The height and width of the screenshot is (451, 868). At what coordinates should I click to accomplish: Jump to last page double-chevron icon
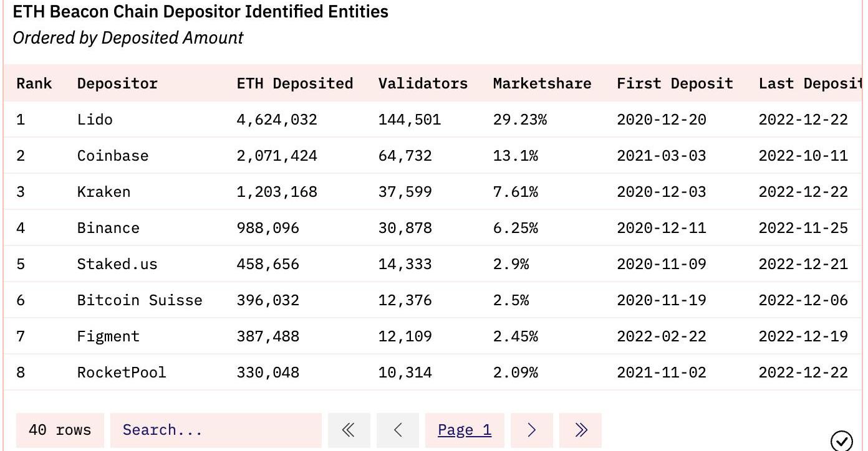[581, 430]
